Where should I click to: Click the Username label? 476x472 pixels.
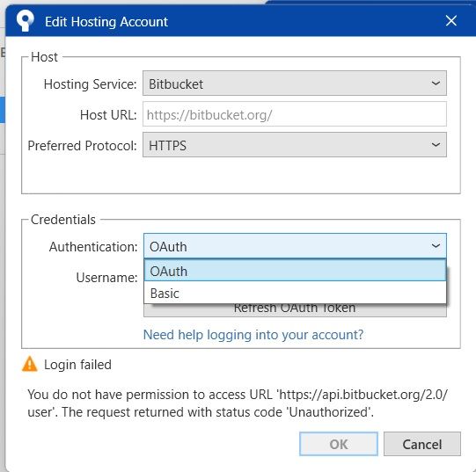106,277
